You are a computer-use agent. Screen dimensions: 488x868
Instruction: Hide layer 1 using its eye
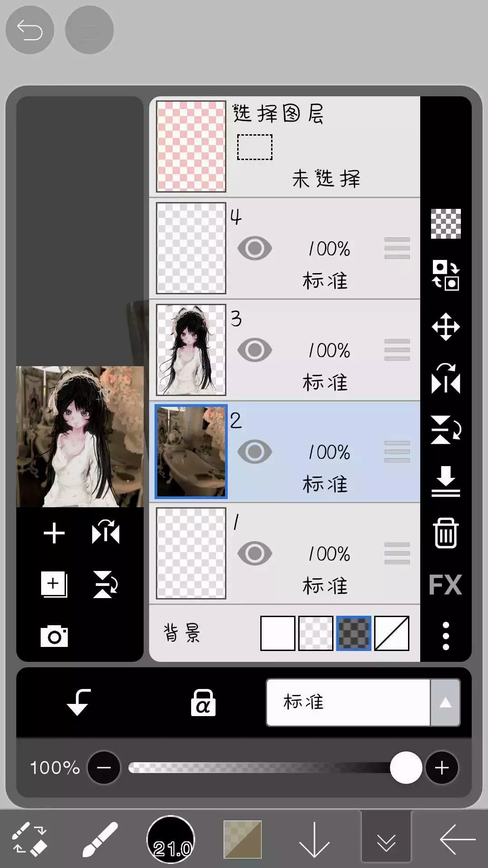point(255,554)
